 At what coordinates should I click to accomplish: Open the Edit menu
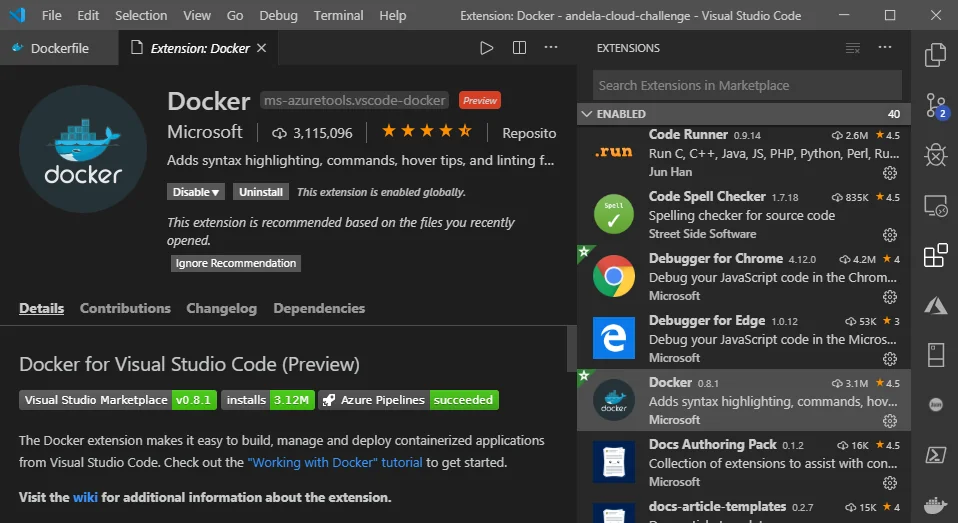pyautogui.click(x=88, y=15)
